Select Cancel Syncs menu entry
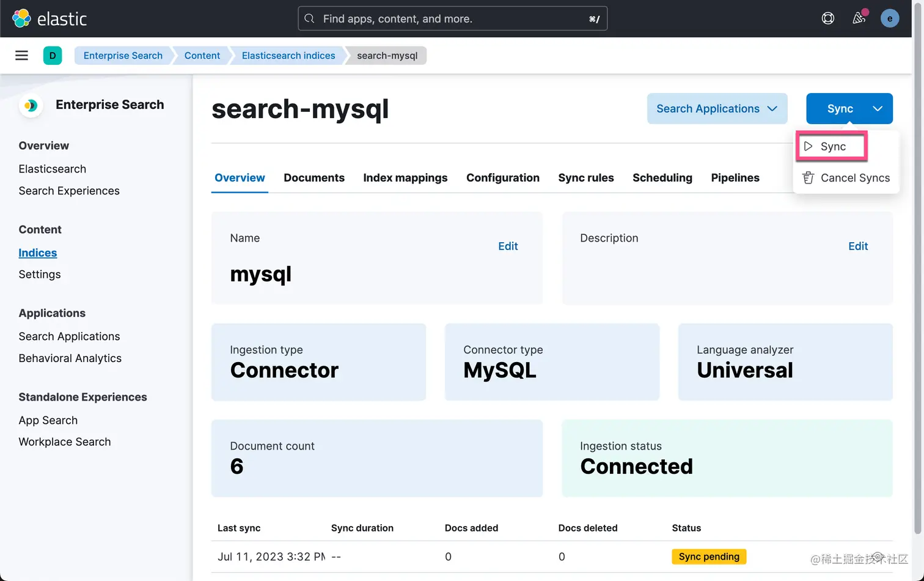Viewport: 924px width, 581px height. [x=846, y=178]
